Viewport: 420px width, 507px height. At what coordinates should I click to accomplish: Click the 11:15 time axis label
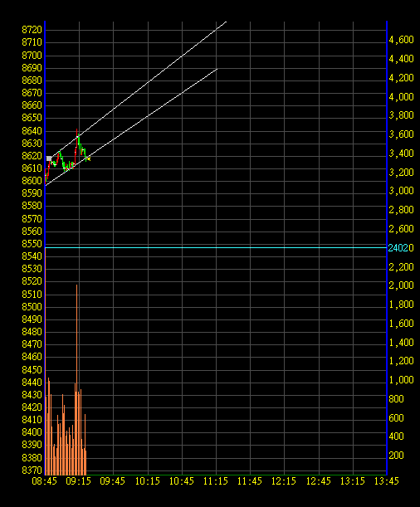(216, 481)
